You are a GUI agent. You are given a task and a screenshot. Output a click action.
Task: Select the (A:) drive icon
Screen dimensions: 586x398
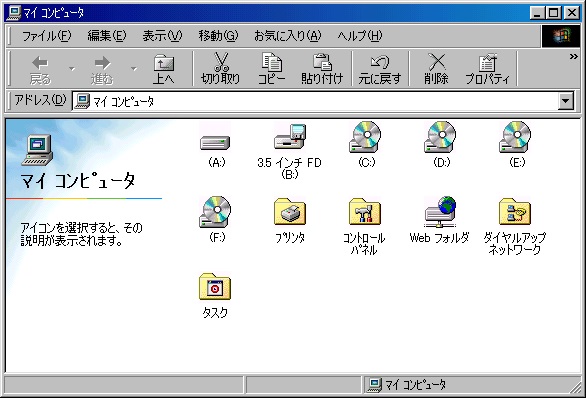(215, 143)
